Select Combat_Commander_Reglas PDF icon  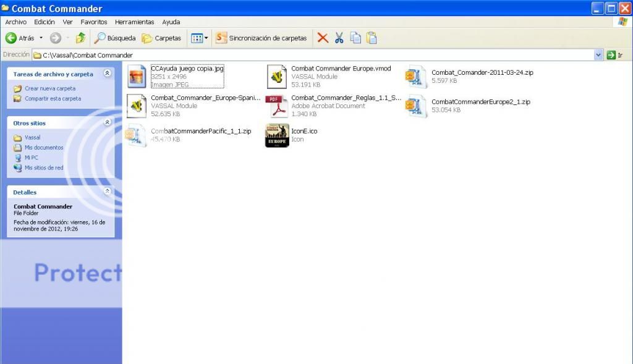(276, 106)
